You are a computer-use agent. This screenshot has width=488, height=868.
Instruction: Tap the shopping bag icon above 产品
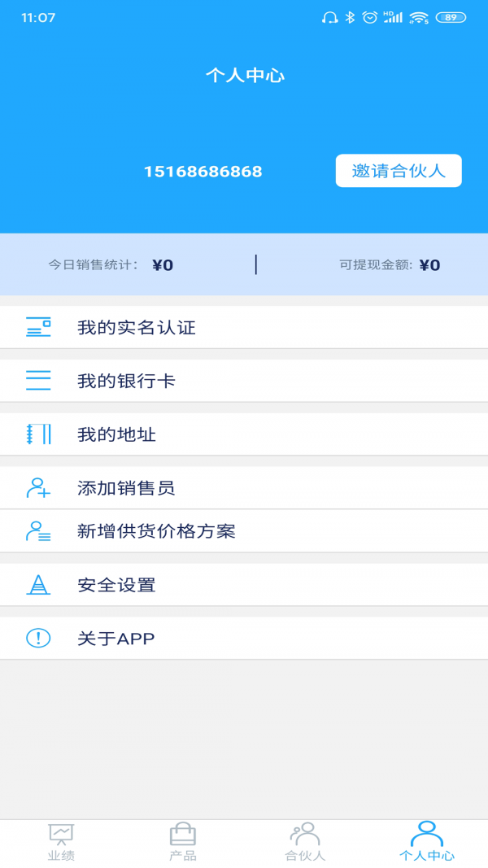pyautogui.click(x=182, y=834)
